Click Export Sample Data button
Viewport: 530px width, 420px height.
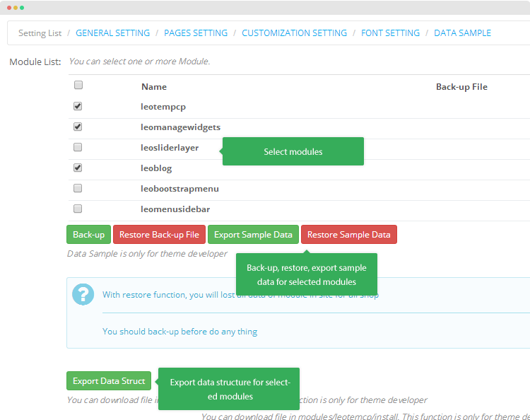tap(253, 234)
